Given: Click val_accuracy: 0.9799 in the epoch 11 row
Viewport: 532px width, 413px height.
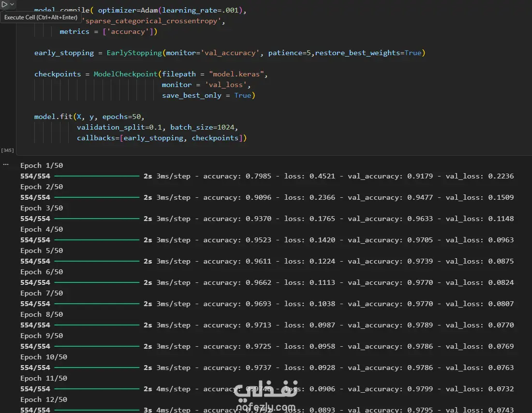Looking at the screenshot, I should pyautogui.click(x=390, y=389).
